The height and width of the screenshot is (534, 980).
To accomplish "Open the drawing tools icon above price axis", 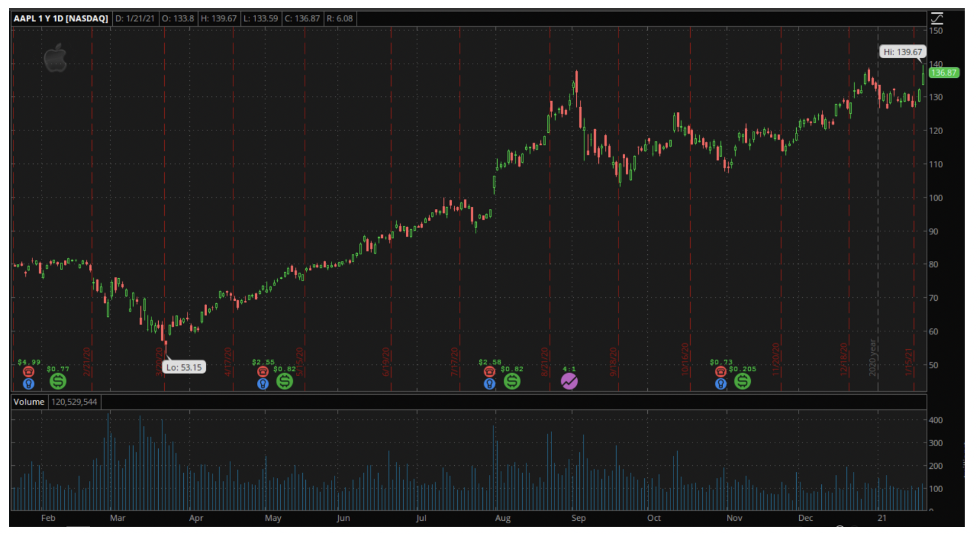I will coord(937,18).
